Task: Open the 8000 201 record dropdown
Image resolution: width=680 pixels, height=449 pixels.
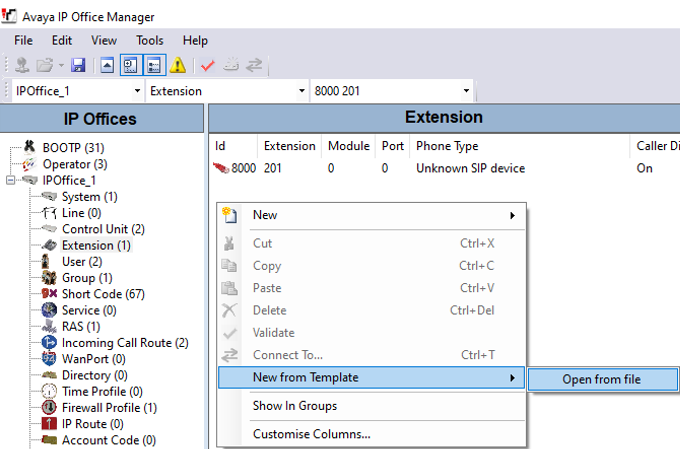Action: coord(466,91)
